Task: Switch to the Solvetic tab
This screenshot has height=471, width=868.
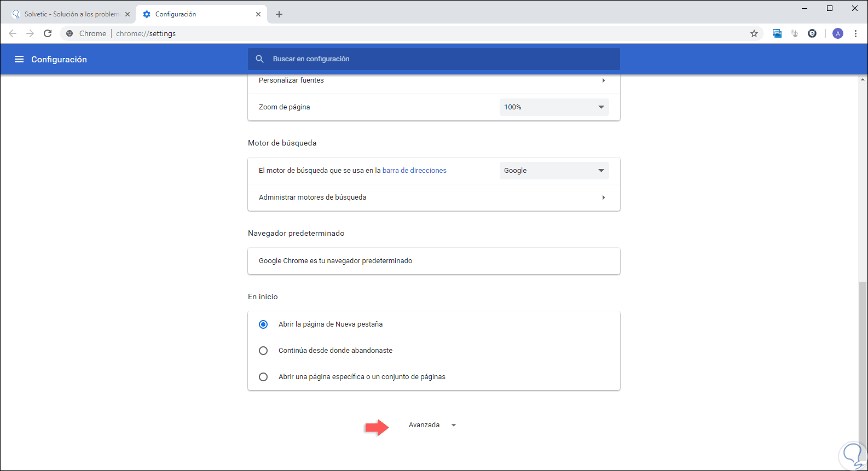Action: (x=68, y=14)
